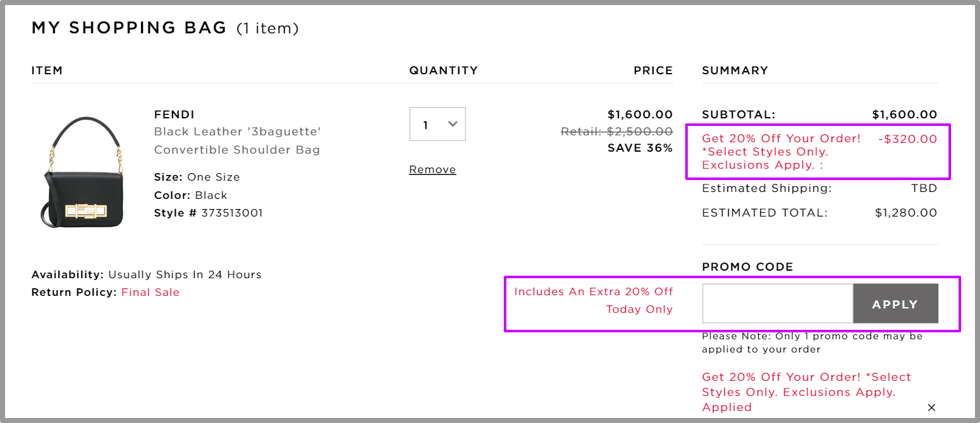This screenshot has width=980, height=423.
Task: Click the $1,280.00 estimated total
Action: pyautogui.click(x=906, y=213)
